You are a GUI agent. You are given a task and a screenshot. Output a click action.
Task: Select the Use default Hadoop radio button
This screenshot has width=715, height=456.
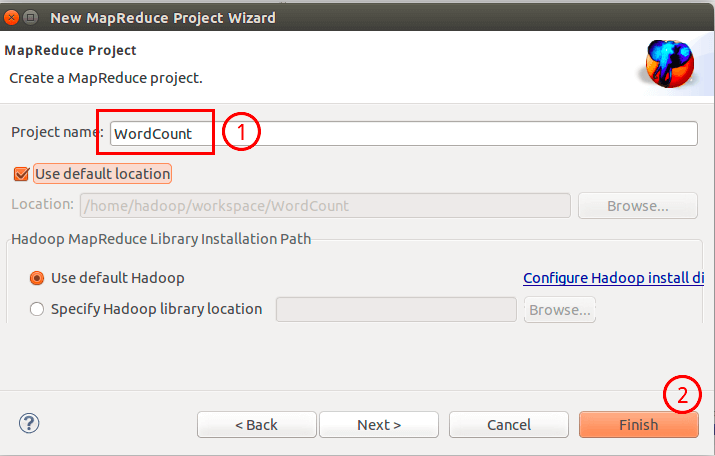[x=37, y=278]
